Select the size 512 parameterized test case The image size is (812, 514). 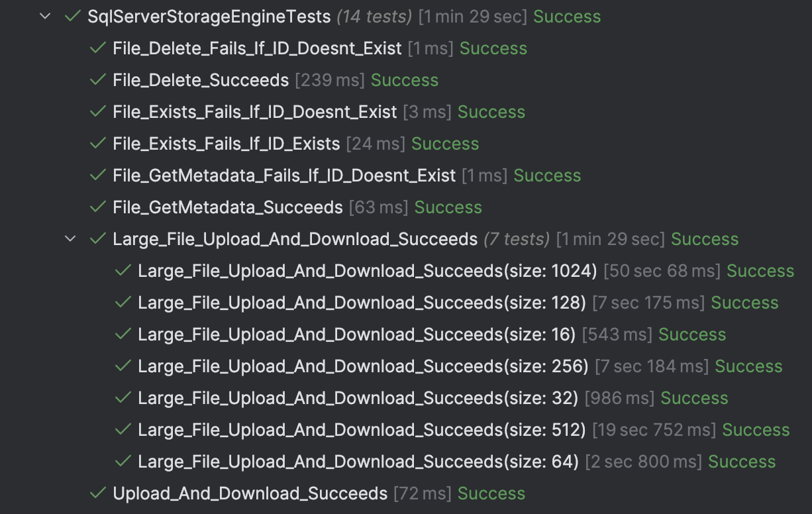coord(361,429)
